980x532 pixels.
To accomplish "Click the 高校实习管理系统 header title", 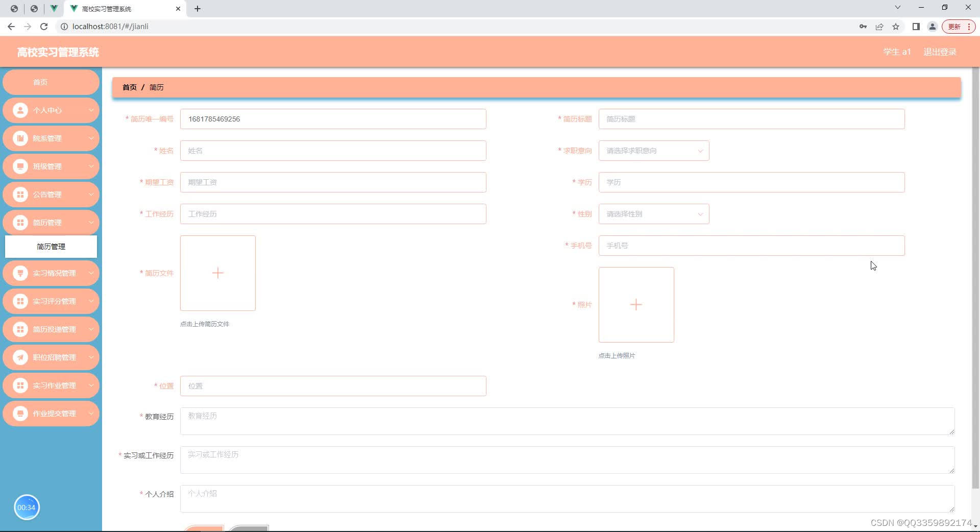I will coord(58,52).
